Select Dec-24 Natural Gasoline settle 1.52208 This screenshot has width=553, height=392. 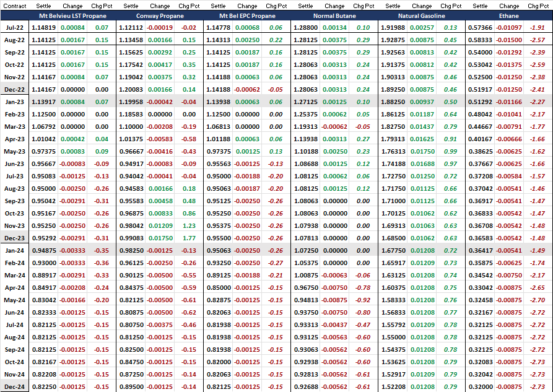click(x=393, y=386)
